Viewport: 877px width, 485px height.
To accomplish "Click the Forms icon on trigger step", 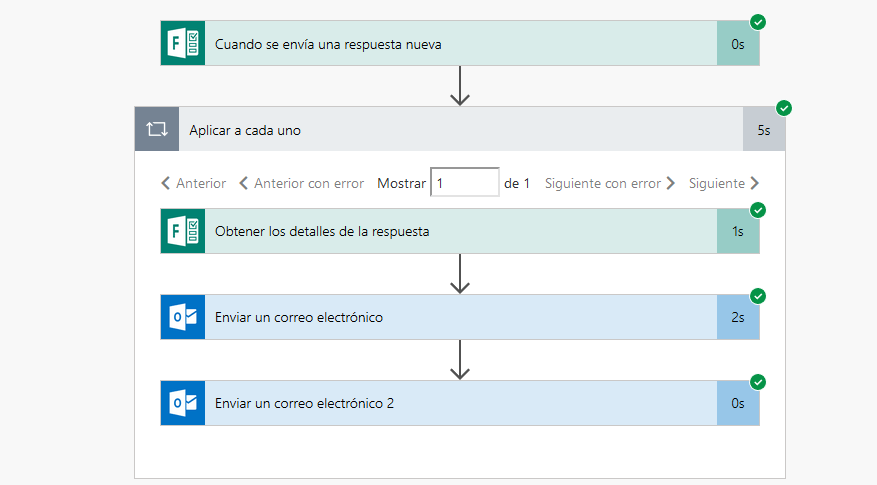I will (183, 44).
